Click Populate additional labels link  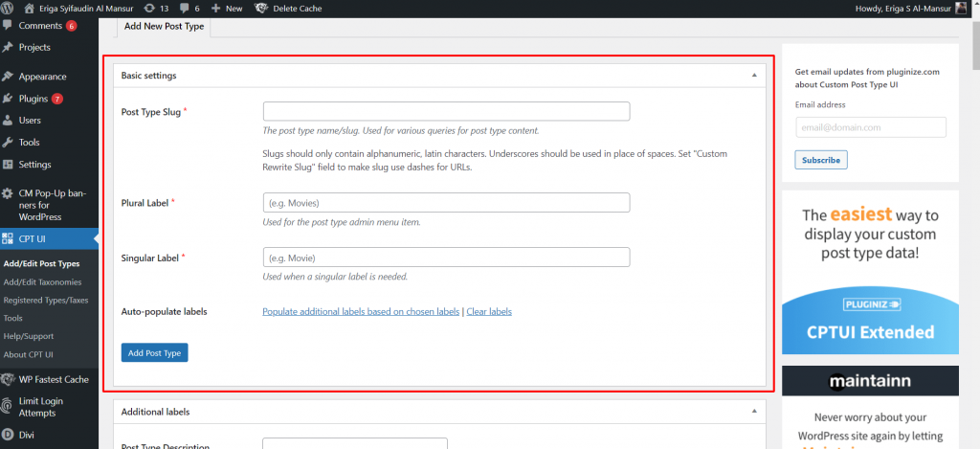pos(361,311)
